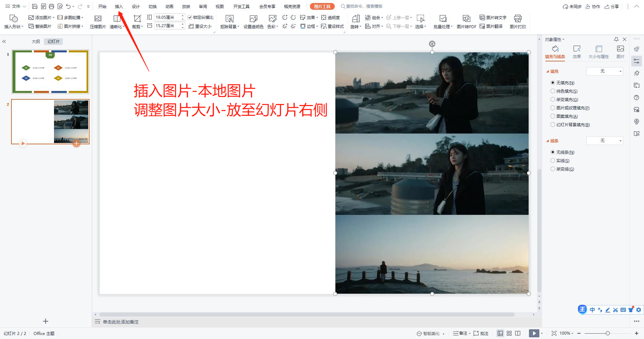Expand the 组合 group dropdown
Screen dimensions: 644x339
382,17
